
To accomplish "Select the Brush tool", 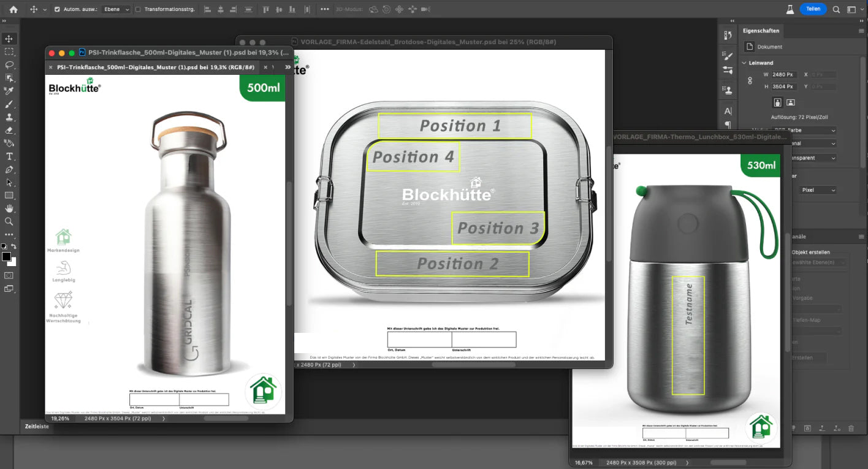I will coord(9,104).
